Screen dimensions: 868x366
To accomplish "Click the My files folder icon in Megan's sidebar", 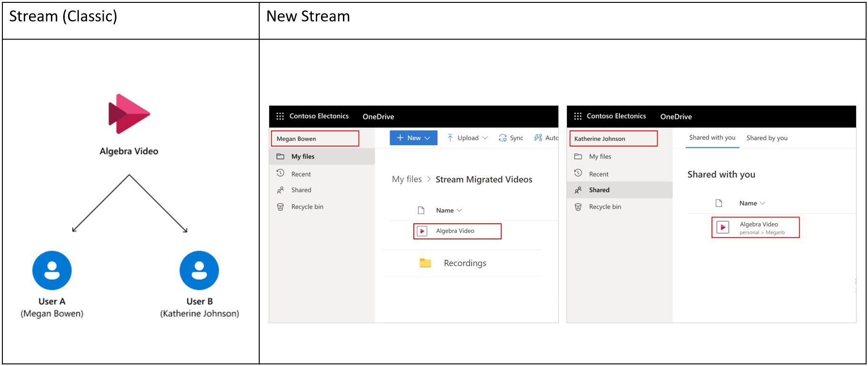I will 281,157.
